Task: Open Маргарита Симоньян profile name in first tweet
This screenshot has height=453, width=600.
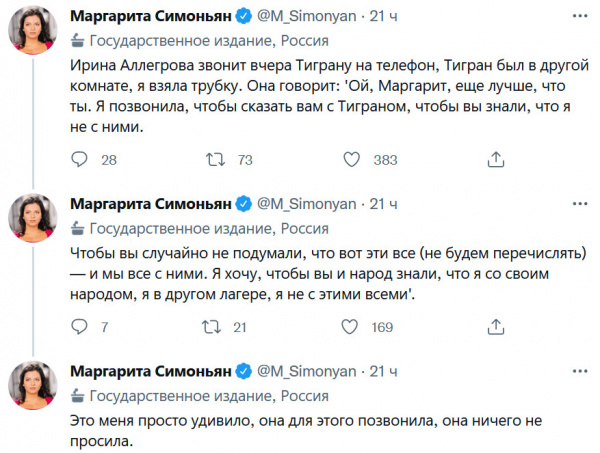Action: pyautogui.click(x=150, y=16)
